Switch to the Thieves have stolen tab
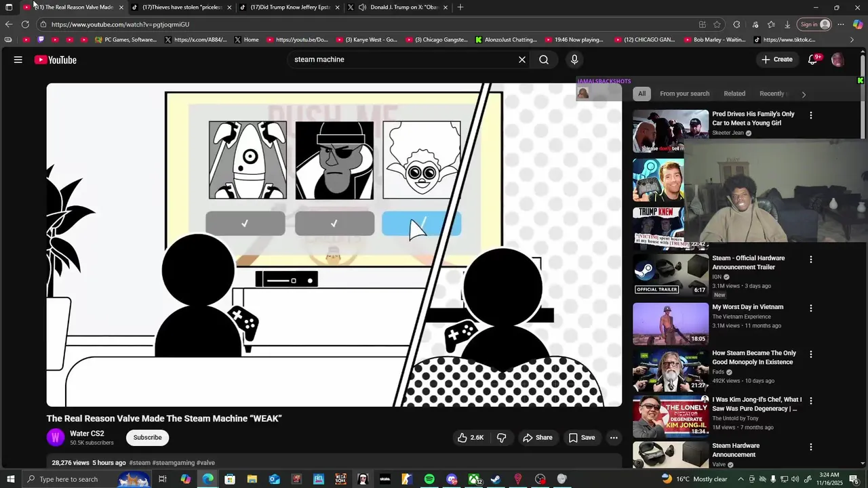The height and width of the screenshot is (488, 868). (x=182, y=7)
